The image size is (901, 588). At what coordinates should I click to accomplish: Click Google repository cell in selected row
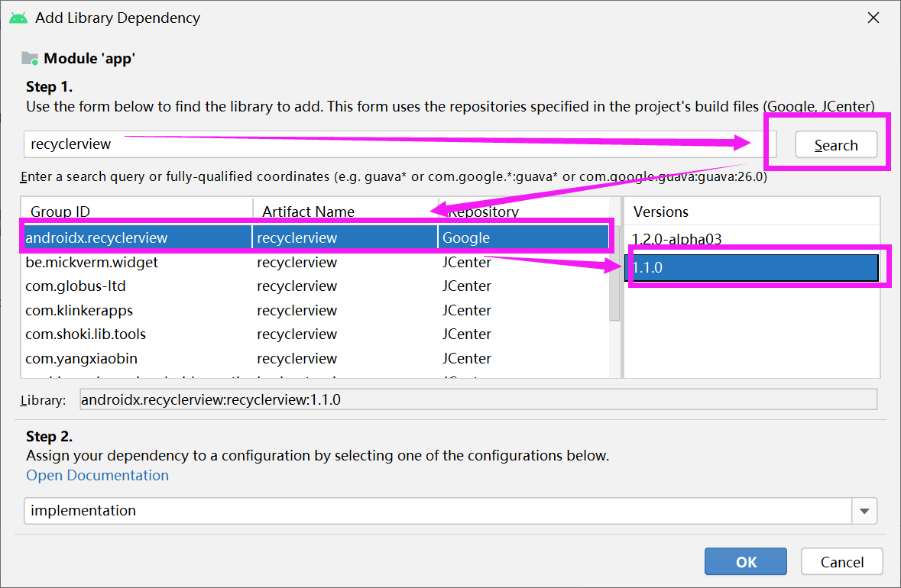click(x=523, y=237)
